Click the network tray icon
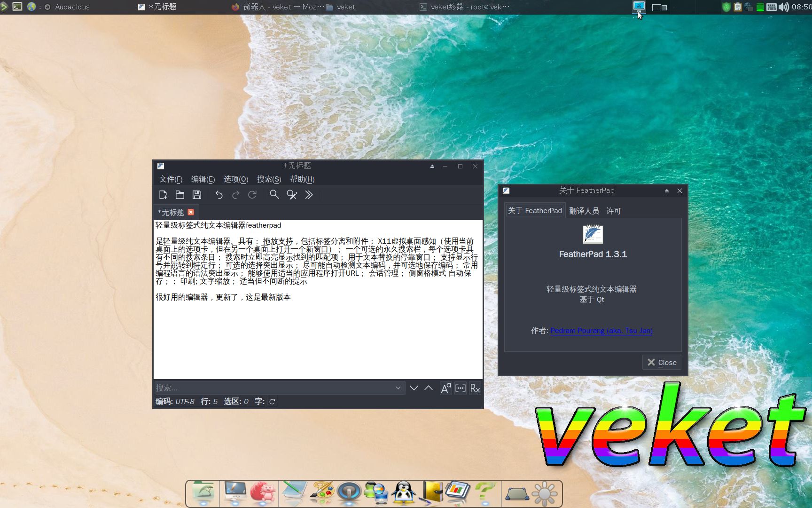The width and height of the screenshot is (812, 508). [749, 7]
